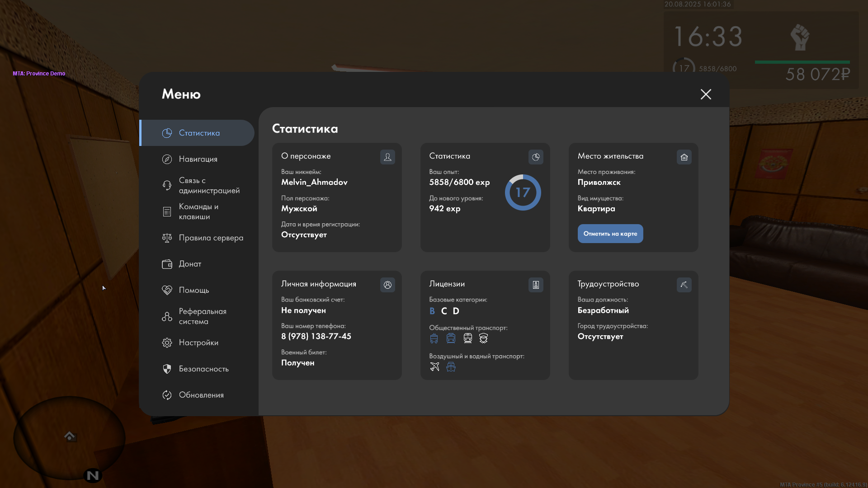Click the person icon on О персонаже card
This screenshot has height=488, width=868.
point(387,157)
